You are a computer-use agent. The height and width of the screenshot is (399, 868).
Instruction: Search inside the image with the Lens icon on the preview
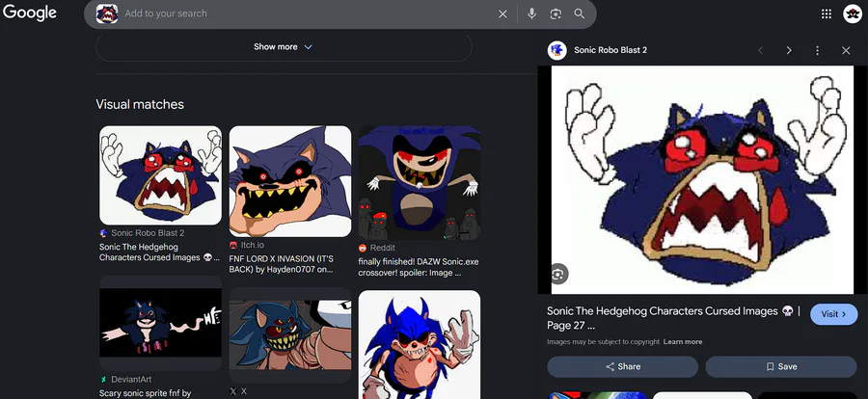[558, 274]
